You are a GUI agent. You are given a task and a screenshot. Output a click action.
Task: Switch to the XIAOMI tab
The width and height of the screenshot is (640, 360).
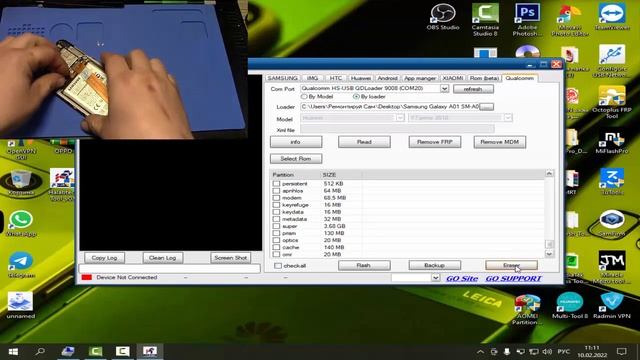pyautogui.click(x=453, y=78)
